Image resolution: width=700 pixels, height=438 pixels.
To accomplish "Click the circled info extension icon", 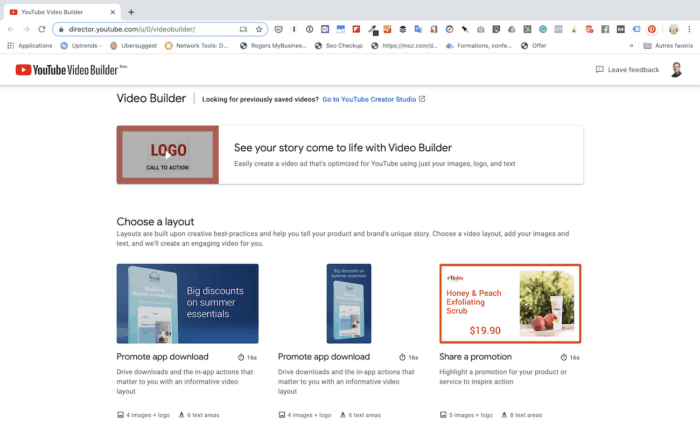I will 309,29.
